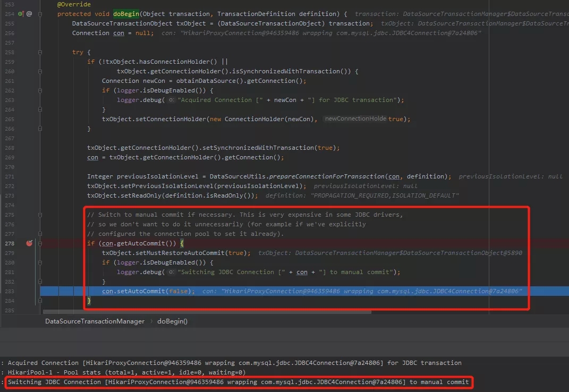Toggle a breakpoint on line 268's gutter
The image size is (569, 392).
pos(29,148)
